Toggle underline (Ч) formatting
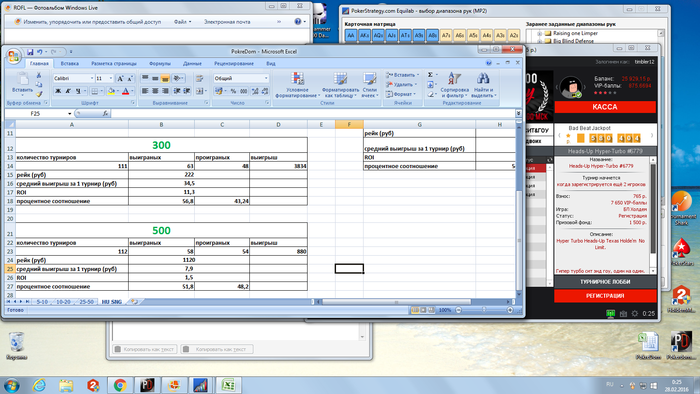The height and width of the screenshot is (394, 700). coord(78,91)
